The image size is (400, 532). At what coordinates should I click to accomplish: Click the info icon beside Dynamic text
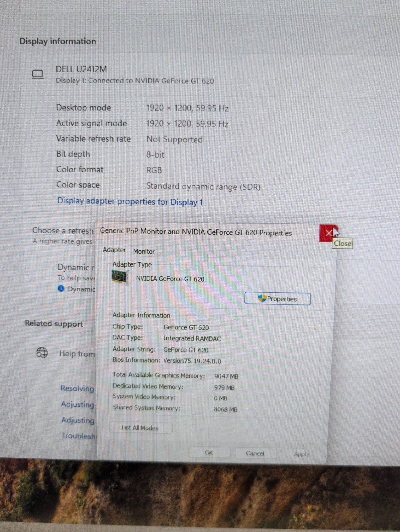(x=61, y=288)
